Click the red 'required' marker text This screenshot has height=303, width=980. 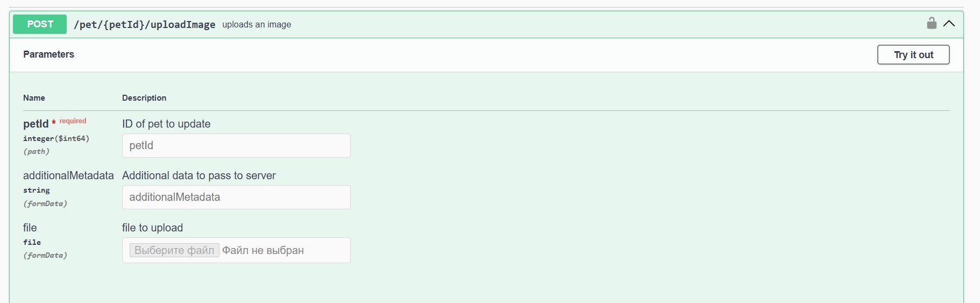click(73, 121)
